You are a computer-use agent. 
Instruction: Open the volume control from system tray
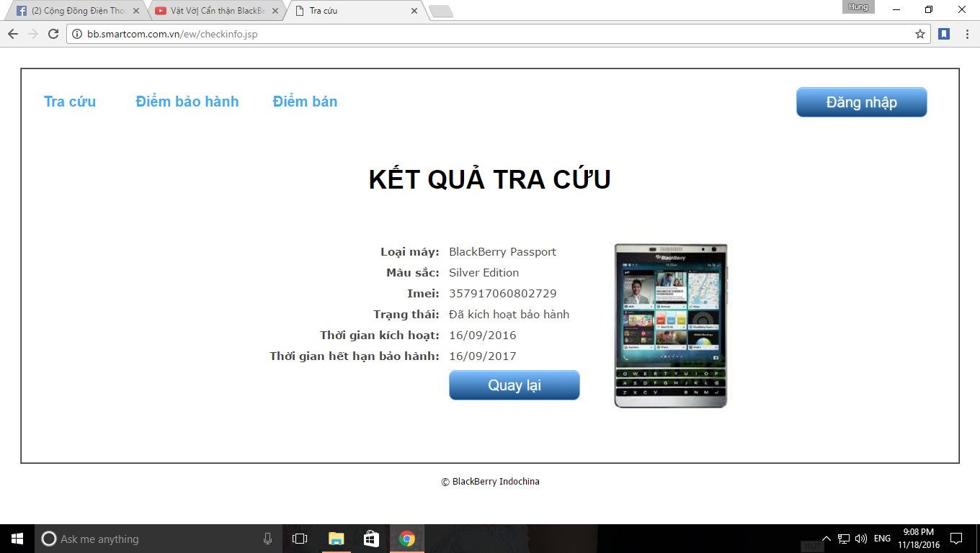[x=861, y=538]
